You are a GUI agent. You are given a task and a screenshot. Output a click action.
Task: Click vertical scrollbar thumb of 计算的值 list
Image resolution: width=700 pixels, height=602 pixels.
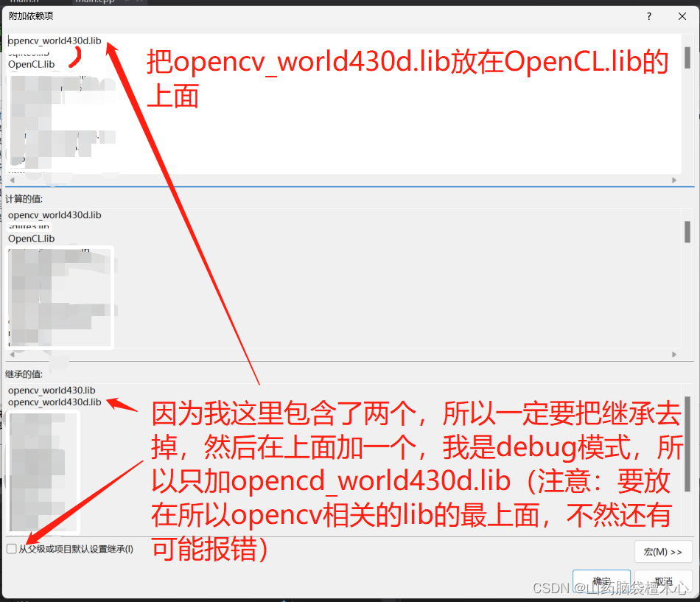(x=687, y=232)
